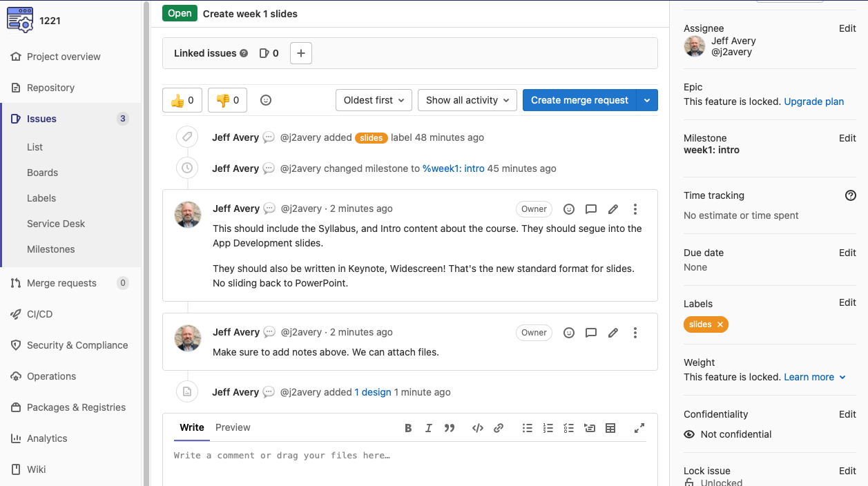The height and width of the screenshot is (486, 868).
Task: Add a task list in the comment editor
Action: click(x=568, y=428)
